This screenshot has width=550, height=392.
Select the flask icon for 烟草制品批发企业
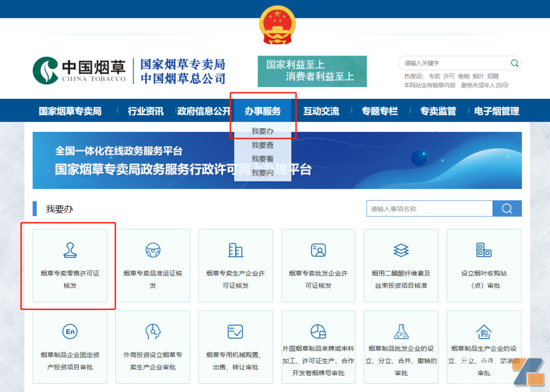coord(401,332)
